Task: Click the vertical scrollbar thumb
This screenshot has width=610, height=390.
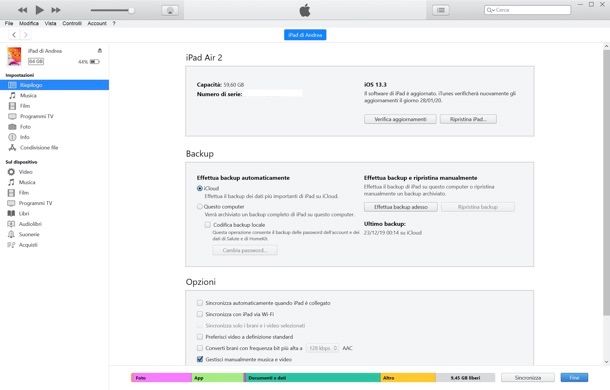Action: 606,182
